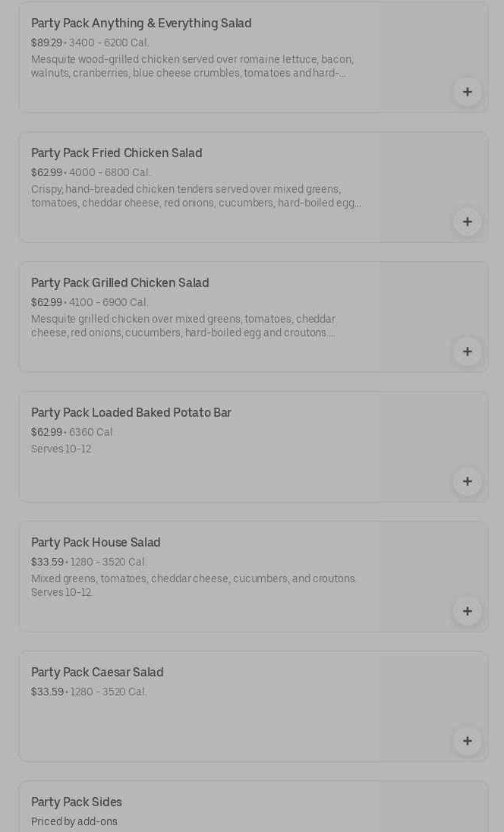Select Party Pack House Salad title

[96, 543]
